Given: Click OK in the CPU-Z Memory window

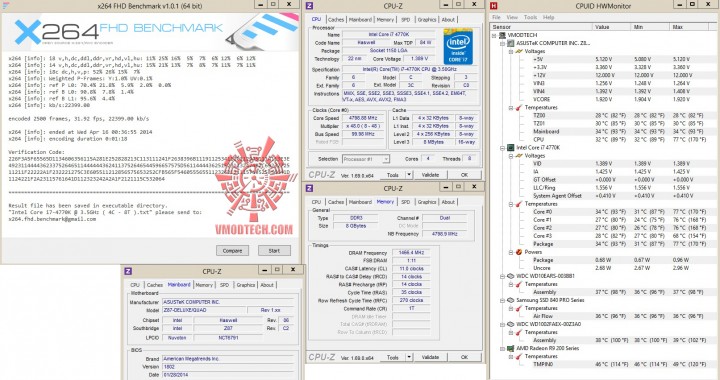Looking at the screenshot, I should click(x=464, y=357).
